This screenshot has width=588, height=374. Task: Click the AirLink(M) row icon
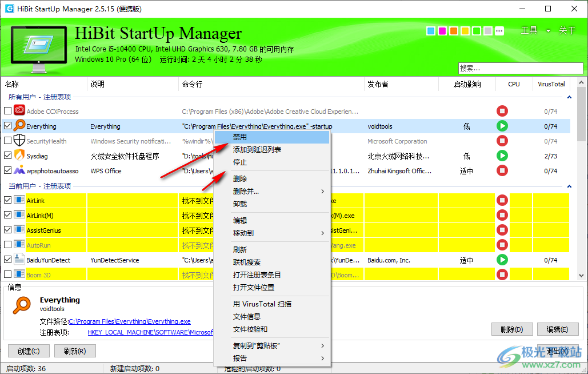[19, 215]
